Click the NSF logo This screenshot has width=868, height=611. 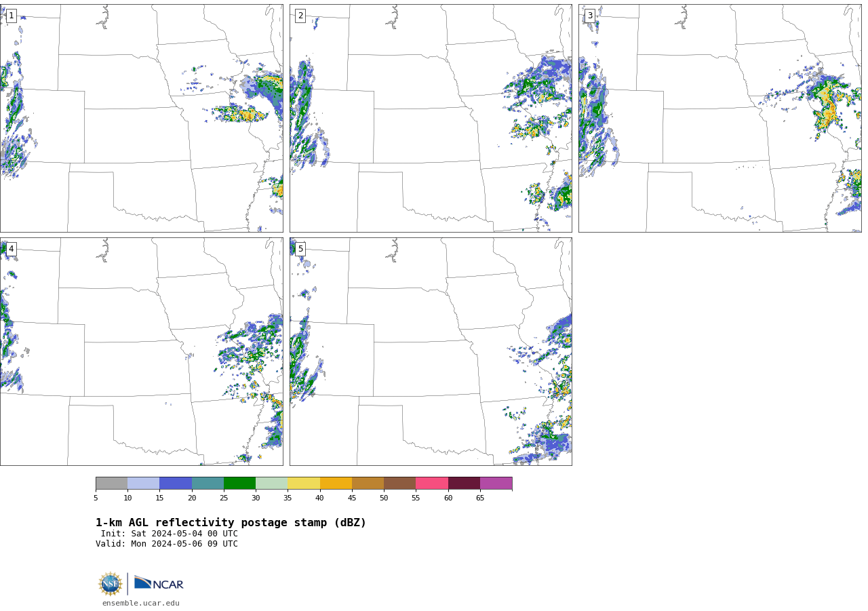click(x=111, y=584)
